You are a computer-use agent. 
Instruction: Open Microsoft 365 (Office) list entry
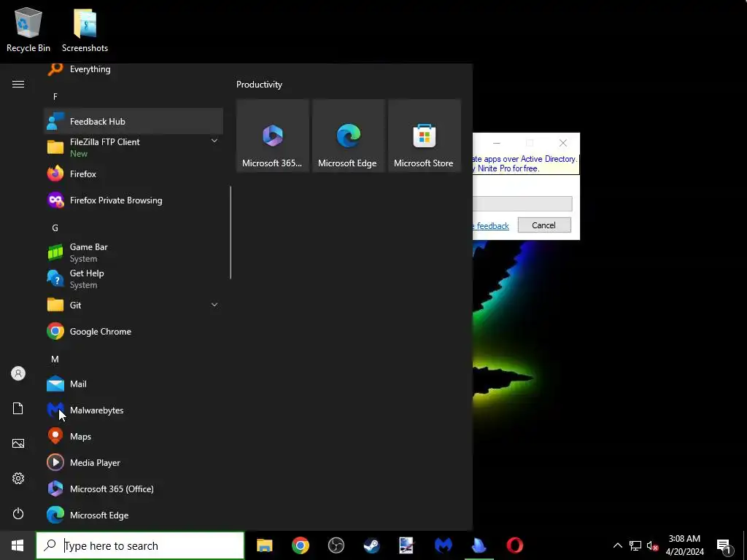tap(133, 489)
